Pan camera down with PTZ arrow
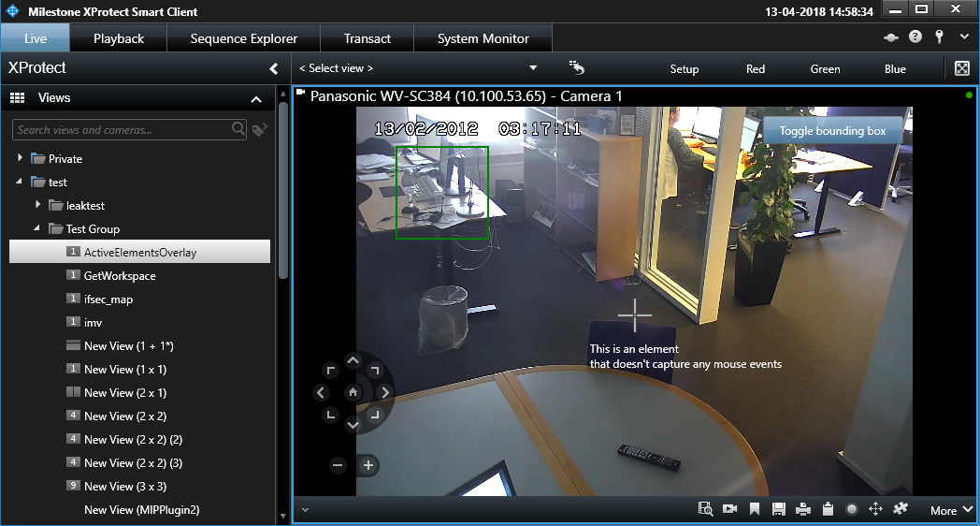This screenshot has height=526, width=980. (353, 425)
